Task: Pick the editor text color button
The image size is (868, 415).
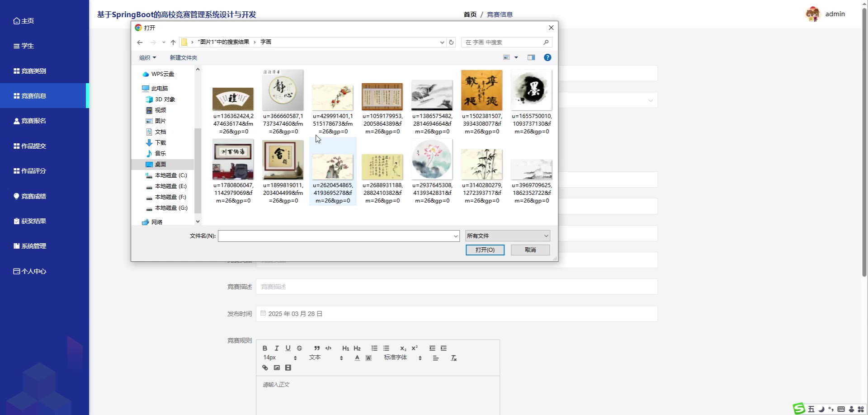Action: [357, 358]
